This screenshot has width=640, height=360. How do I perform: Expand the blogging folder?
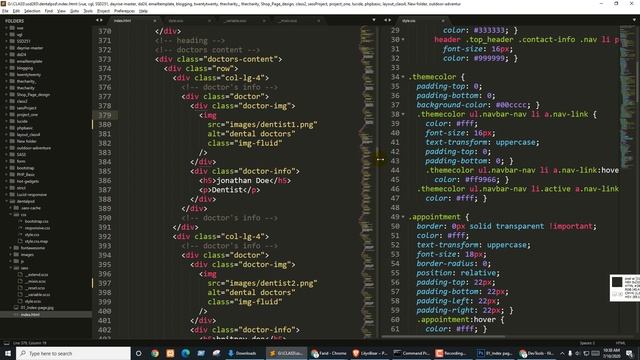coord(7,68)
